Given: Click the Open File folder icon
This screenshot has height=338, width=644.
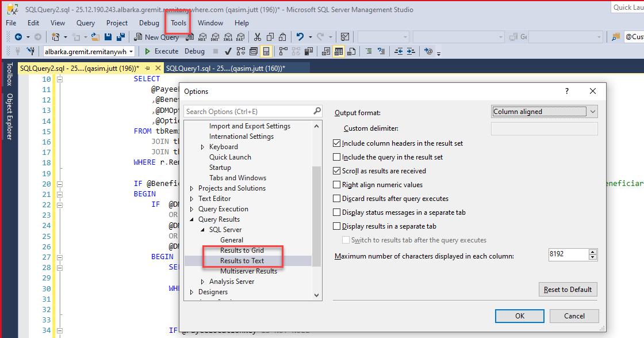Looking at the screenshot, I should coord(95,37).
